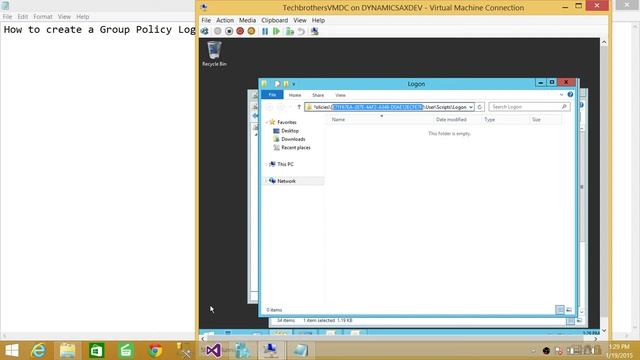Open Notepad Help menu
This screenshot has width=640, height=360.
82,17
